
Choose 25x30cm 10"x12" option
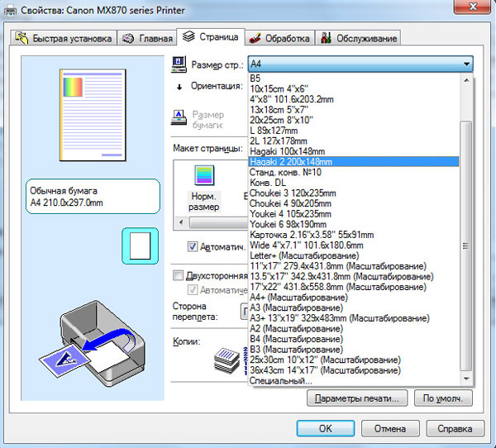354,360
